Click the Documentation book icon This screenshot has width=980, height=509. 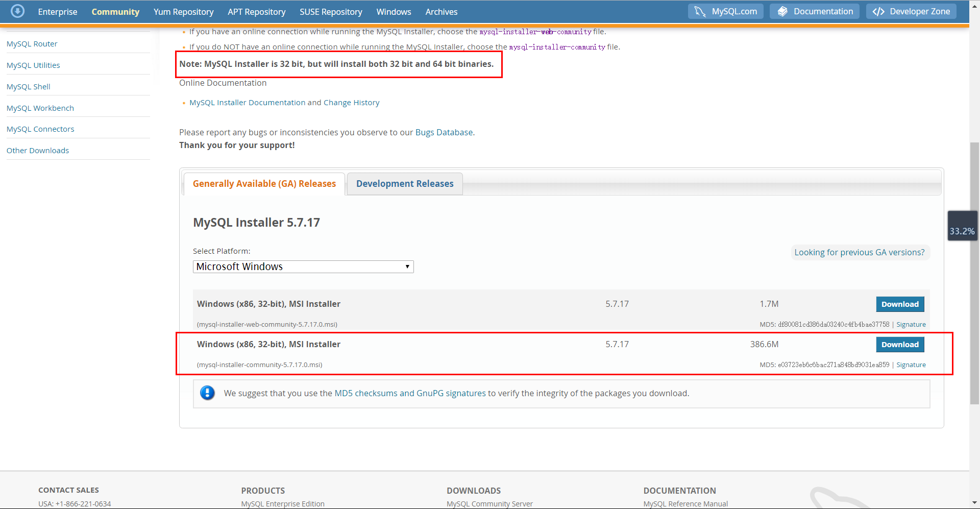pos(782,11)
